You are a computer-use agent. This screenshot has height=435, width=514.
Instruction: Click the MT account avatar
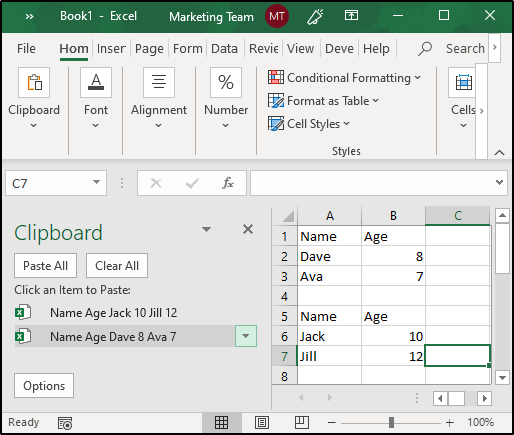tap(277, 16)
